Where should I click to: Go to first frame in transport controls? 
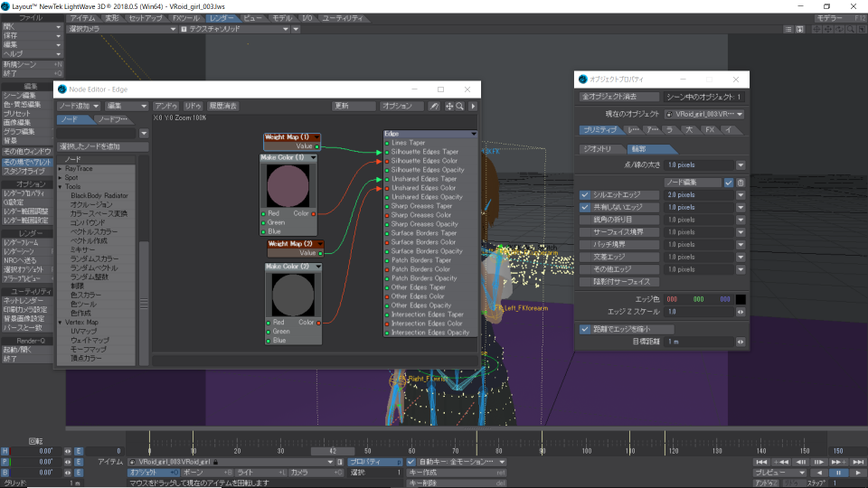(761, 462)
